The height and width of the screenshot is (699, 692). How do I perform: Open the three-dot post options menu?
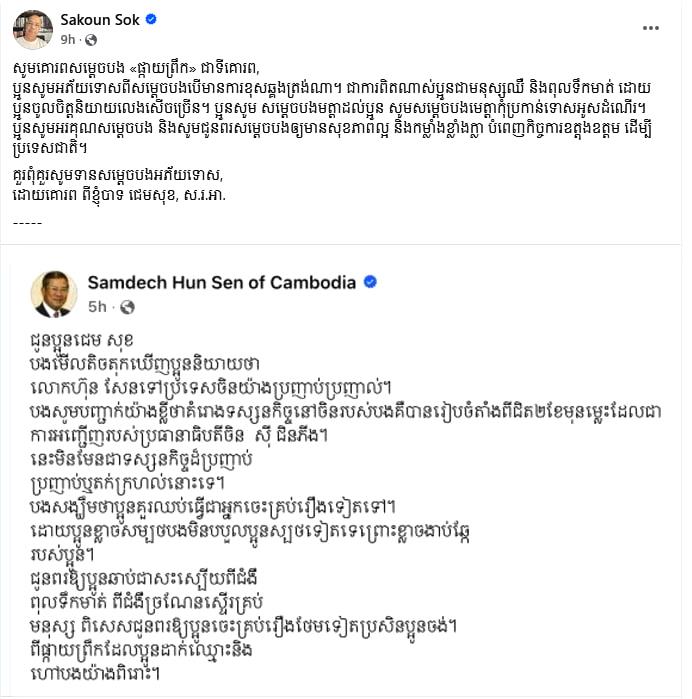coord(651,28)
